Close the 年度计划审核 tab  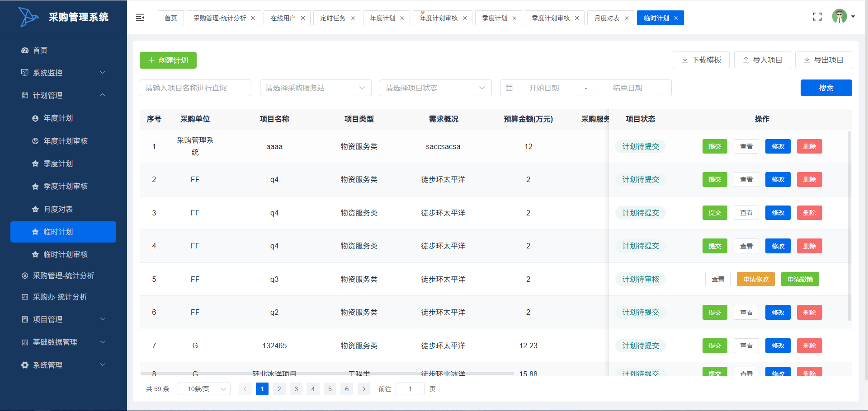pyautogui.click(x=465, y=18)
